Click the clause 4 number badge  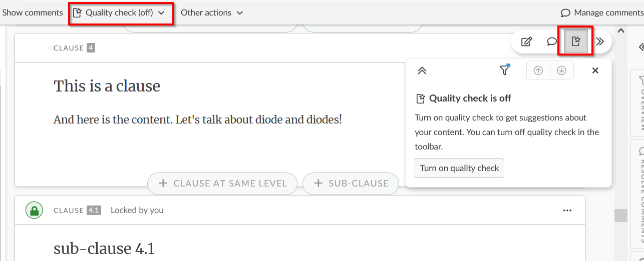click(x=91, y=48)
